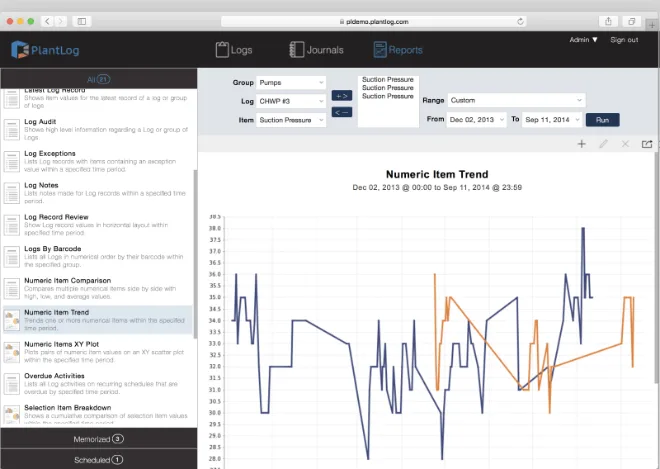Click the add plus icon above the chart
Image resolution: width=660 pixels, height=469 pixels.
coord(581,144)
